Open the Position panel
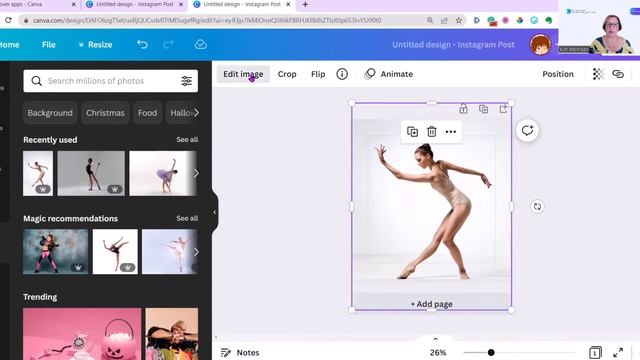The image size is (640, 360). click(x=558, y=74)
